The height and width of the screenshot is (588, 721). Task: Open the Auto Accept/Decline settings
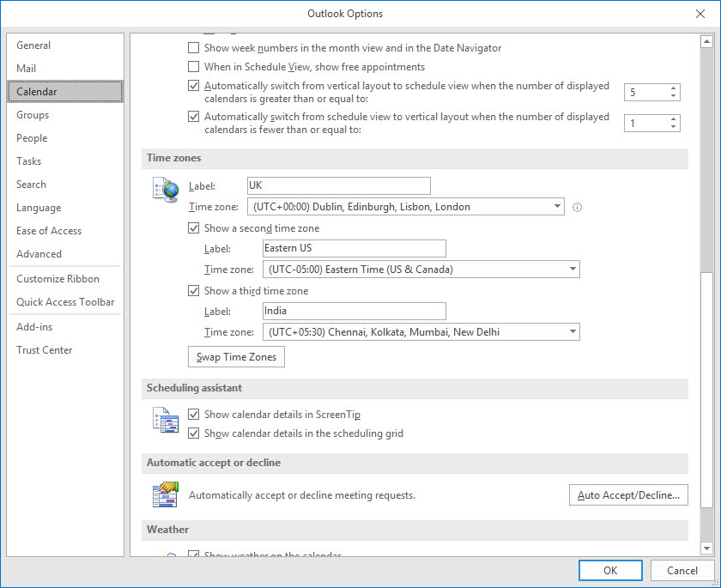pyautogui.click(x=628, y=495)
